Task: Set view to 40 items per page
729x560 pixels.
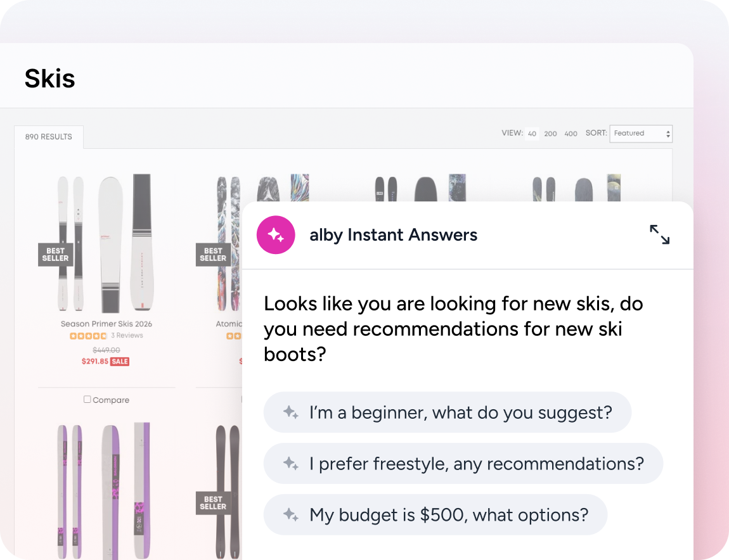Action: 532,134
